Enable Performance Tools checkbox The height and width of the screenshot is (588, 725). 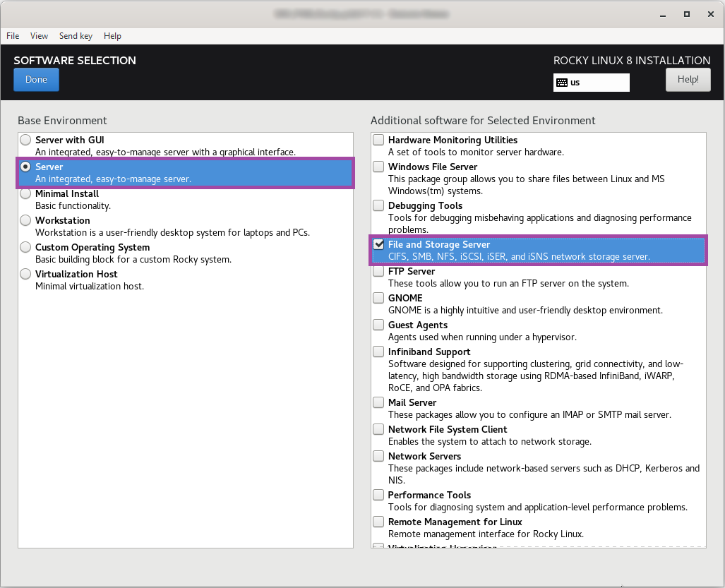(378, 495)
